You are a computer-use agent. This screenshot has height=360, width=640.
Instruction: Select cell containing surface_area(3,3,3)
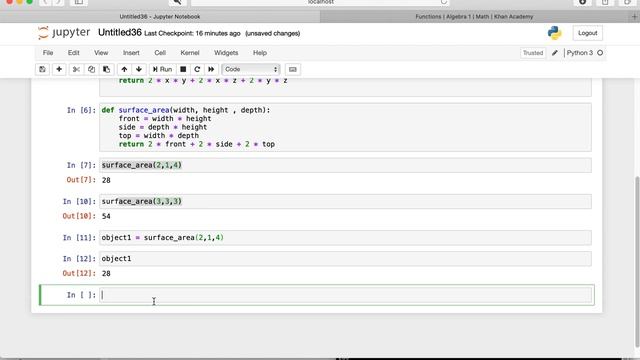345,202
